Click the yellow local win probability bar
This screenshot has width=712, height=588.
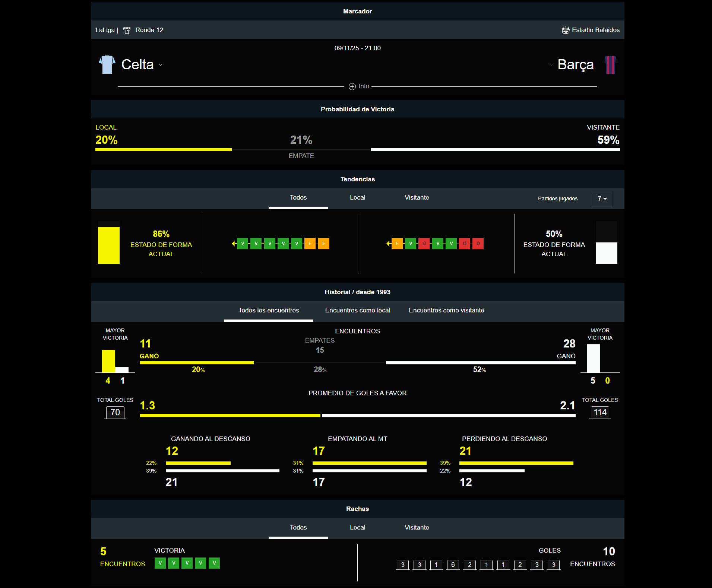pos(163,150)
